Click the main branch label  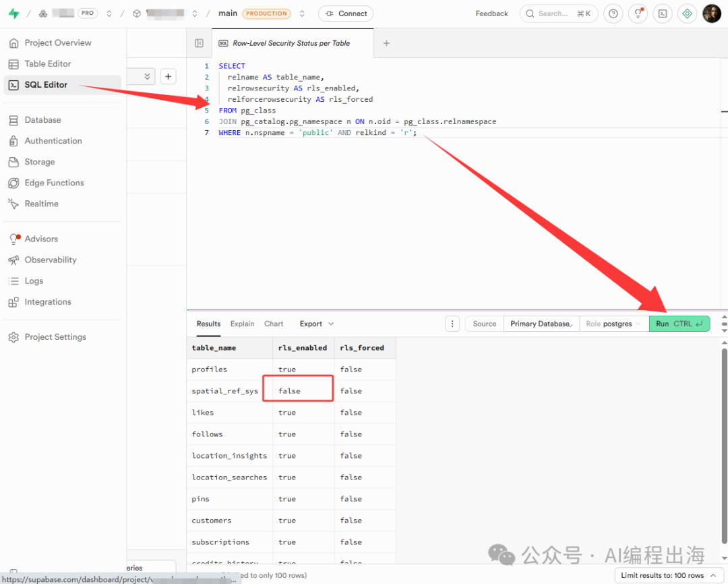[x=228, y=13]
